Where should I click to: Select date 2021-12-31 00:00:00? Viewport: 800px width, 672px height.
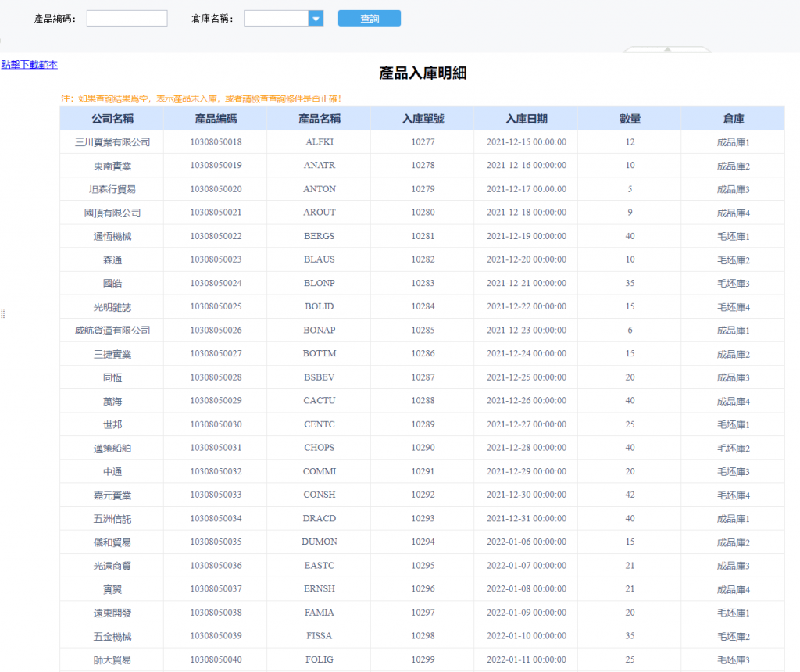click(x=527, y=518)
